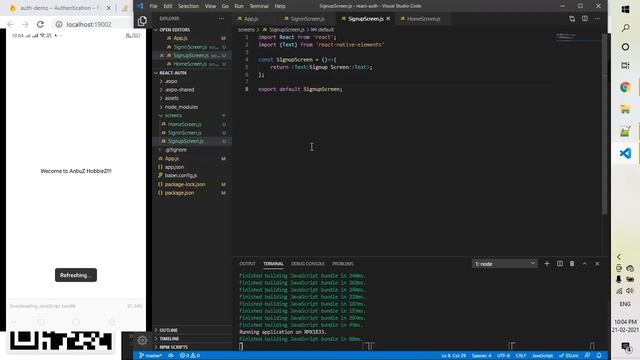Open package.json in the file tree

pyautogui.click(x=179, y=193)
